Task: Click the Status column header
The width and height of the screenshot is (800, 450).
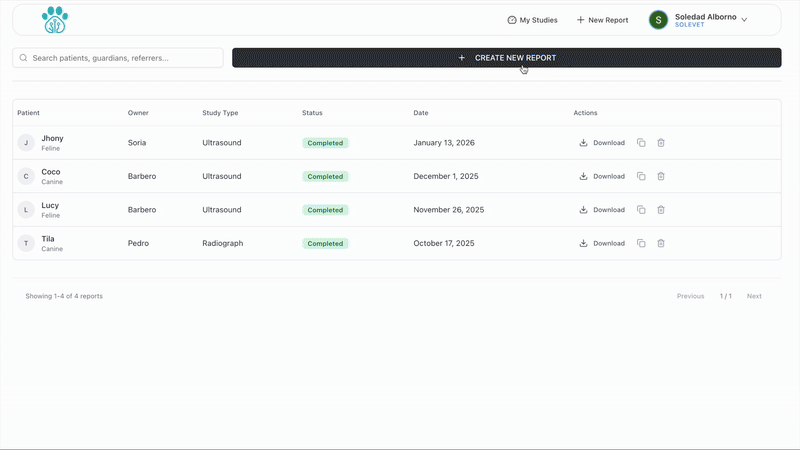Action: point(312,113)
